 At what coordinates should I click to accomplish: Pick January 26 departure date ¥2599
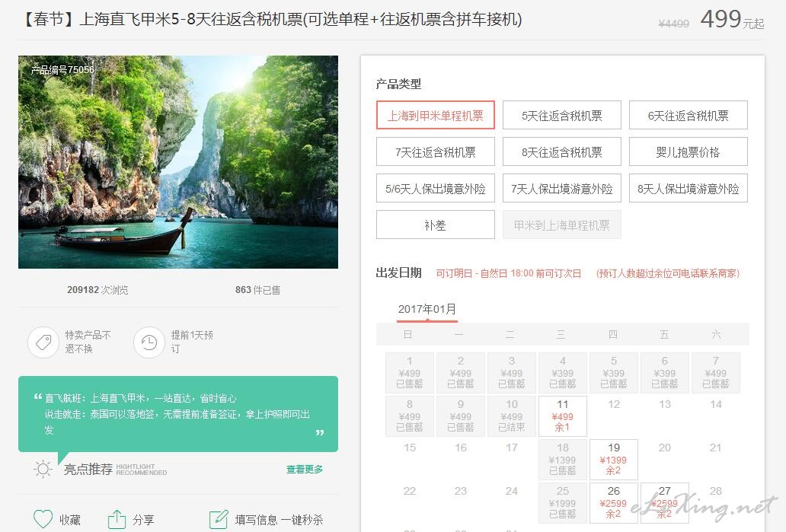pyautogui.click(x=614, y=503)
